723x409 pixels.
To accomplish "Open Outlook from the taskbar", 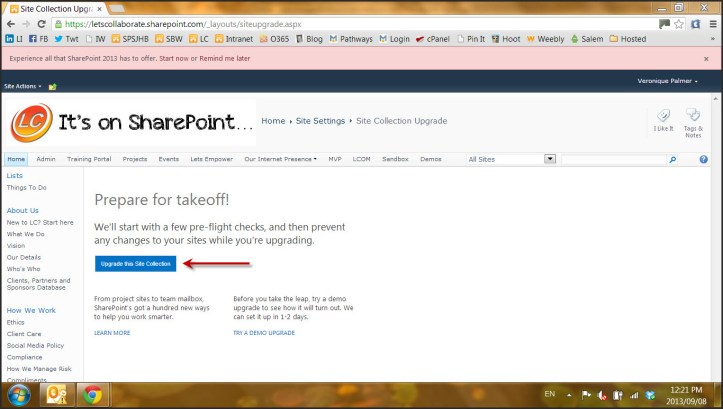I will click(55, 395).
